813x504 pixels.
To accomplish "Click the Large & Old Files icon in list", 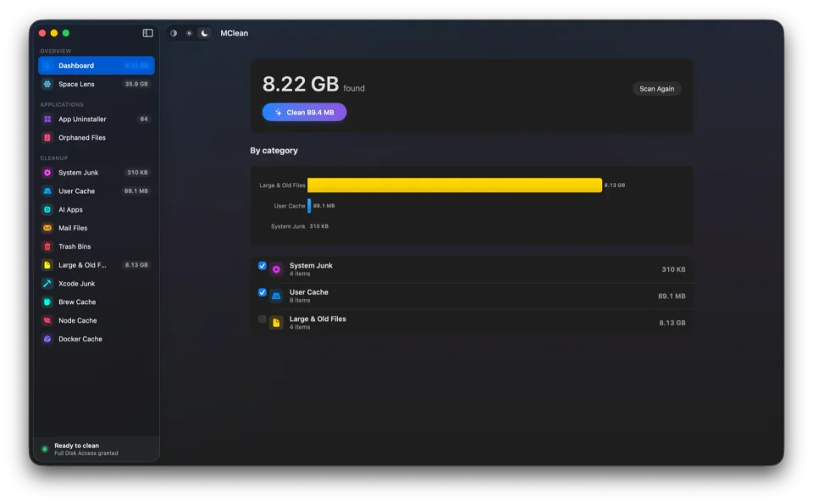I will [x=276, y=323].
